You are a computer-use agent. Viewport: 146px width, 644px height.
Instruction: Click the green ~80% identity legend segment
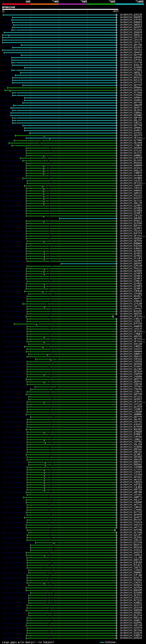(101, 4)
